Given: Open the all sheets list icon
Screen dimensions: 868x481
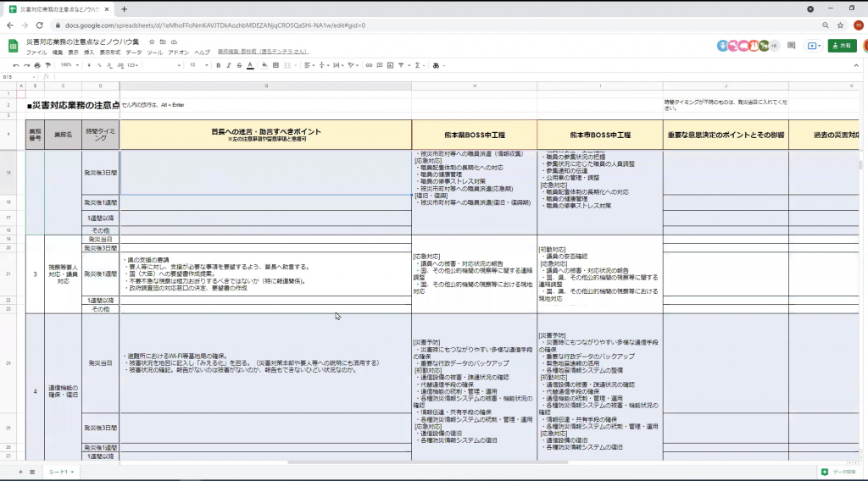Looking at the screenshot, I should point(32,472).
